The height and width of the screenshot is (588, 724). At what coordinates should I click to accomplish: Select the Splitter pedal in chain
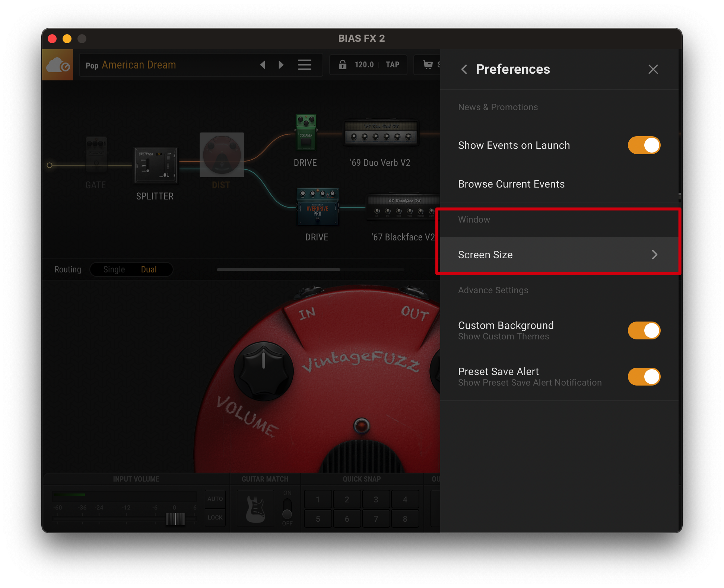tap(155, 165)
